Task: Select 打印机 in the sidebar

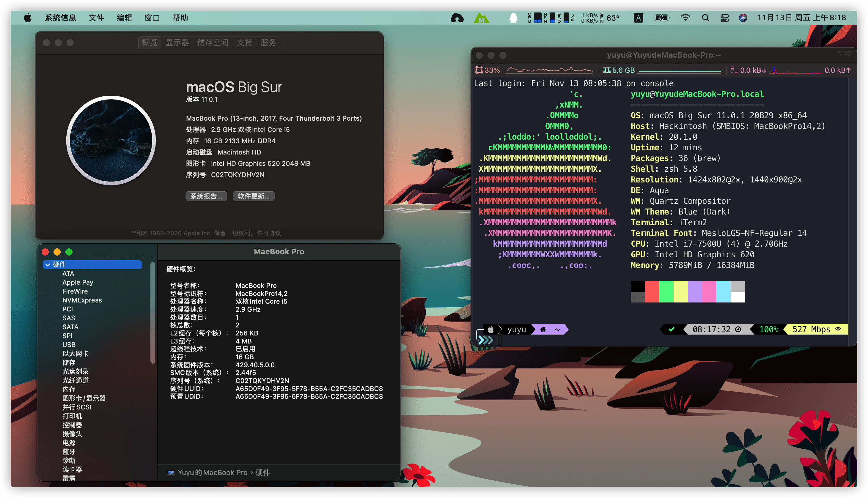Action: (x=72, y=416)
